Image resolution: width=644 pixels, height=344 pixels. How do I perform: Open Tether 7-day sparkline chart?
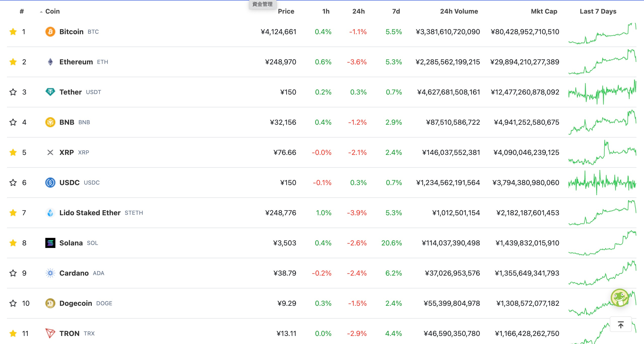coord(602,92)
